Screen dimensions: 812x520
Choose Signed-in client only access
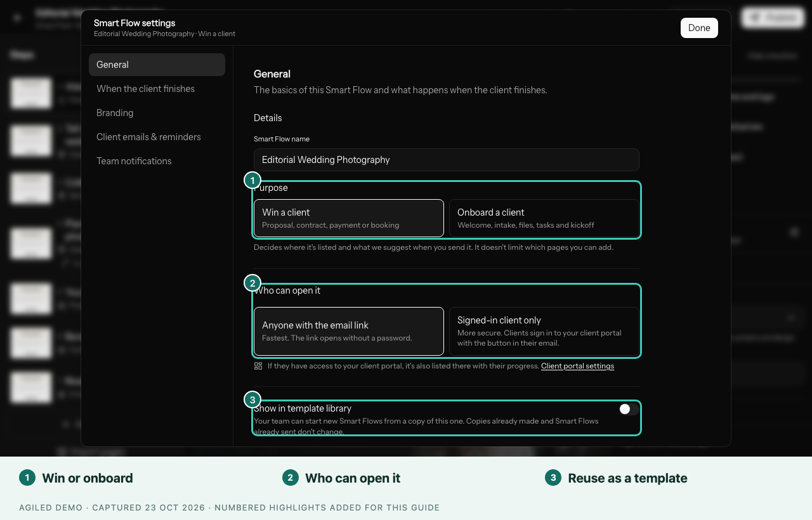[x=544, y=331]
